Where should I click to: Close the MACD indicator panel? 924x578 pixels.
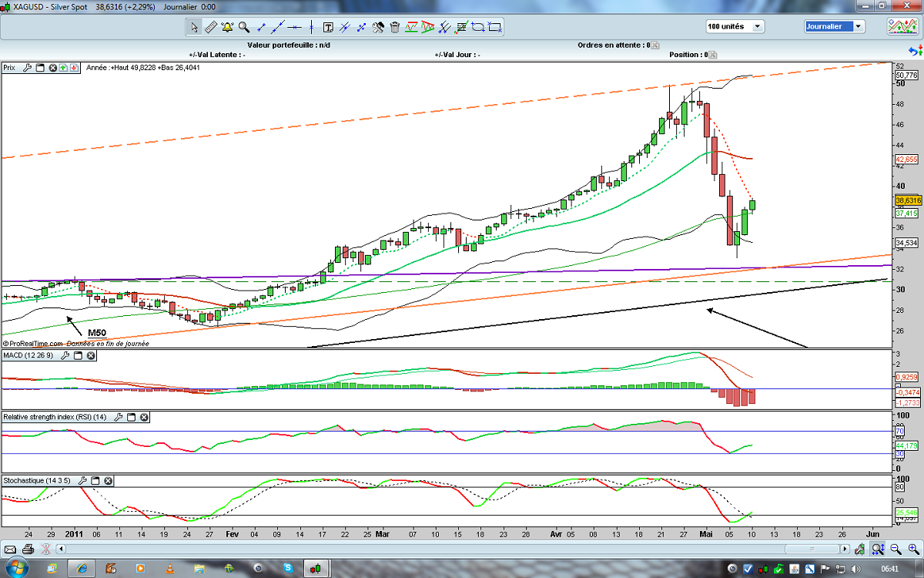coord(90,355)
